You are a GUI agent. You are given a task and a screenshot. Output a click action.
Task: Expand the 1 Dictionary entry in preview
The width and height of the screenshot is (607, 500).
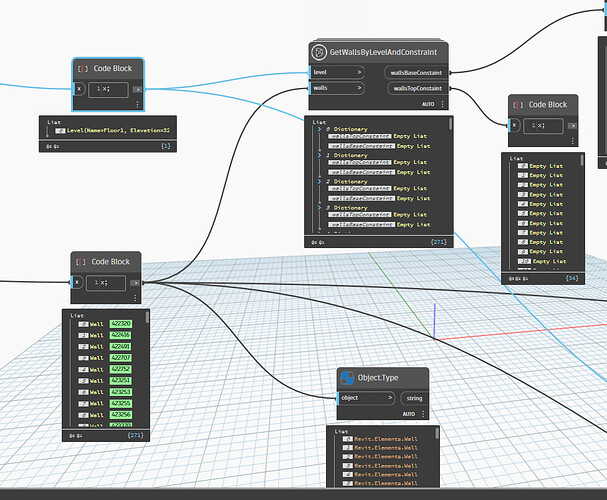[320, 155]
